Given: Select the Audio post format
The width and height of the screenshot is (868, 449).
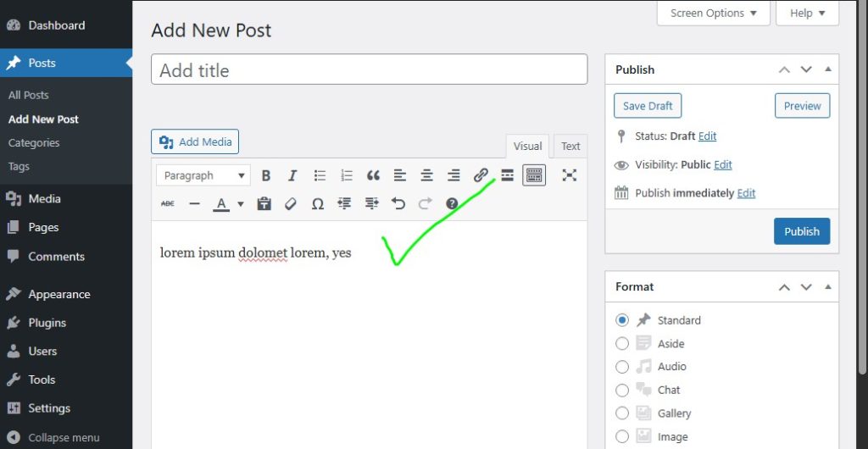Looking at the screenshot, I should 622,367.
